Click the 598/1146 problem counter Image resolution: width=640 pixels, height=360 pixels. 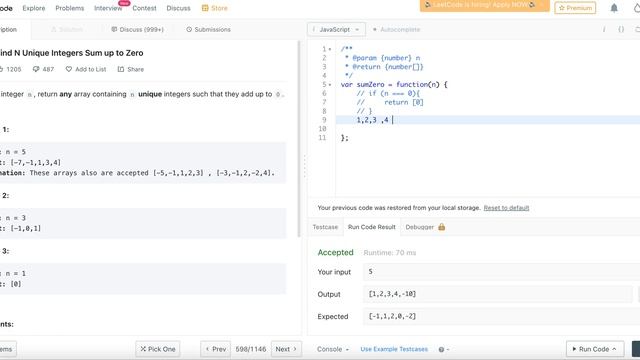point(251,349)
